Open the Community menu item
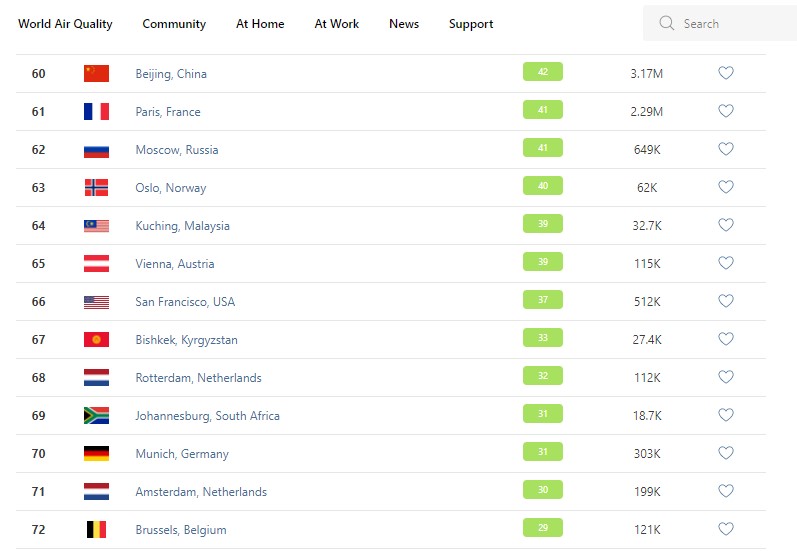The height and width of the screenshot is (551, 797). click(174, 24)
